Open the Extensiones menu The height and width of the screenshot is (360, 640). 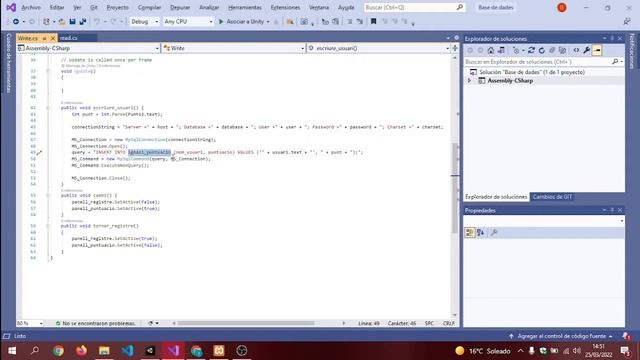pos(285,7)
